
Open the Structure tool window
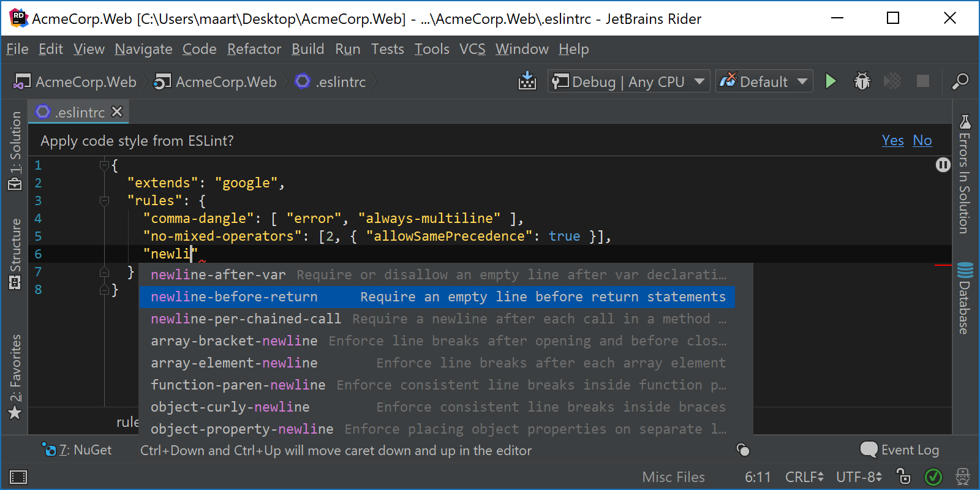click(15, 253)
